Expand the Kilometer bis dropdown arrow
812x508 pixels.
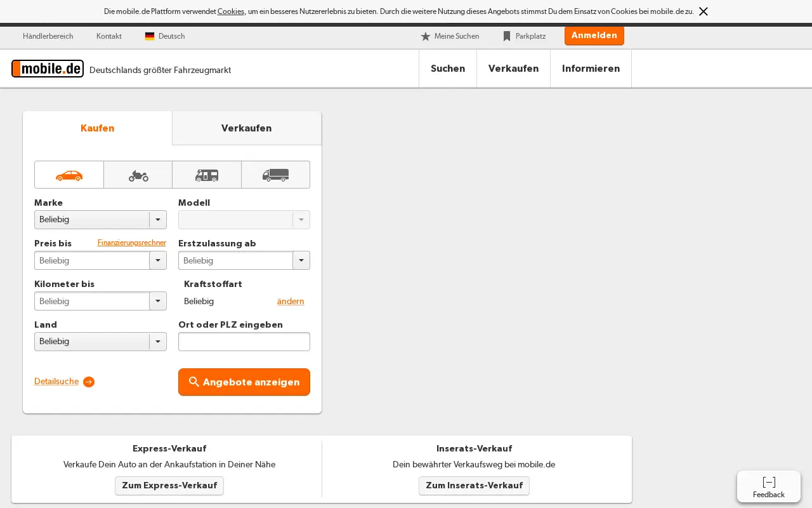158,301
